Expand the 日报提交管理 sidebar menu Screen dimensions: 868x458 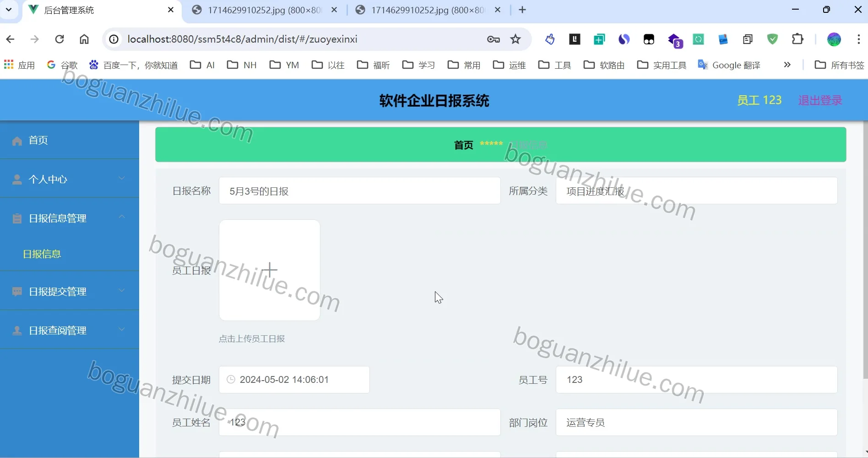(x=70, y=291)
